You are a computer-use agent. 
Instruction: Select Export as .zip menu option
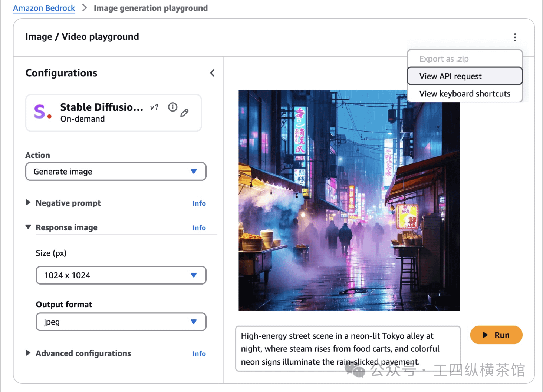pos(444,59)
